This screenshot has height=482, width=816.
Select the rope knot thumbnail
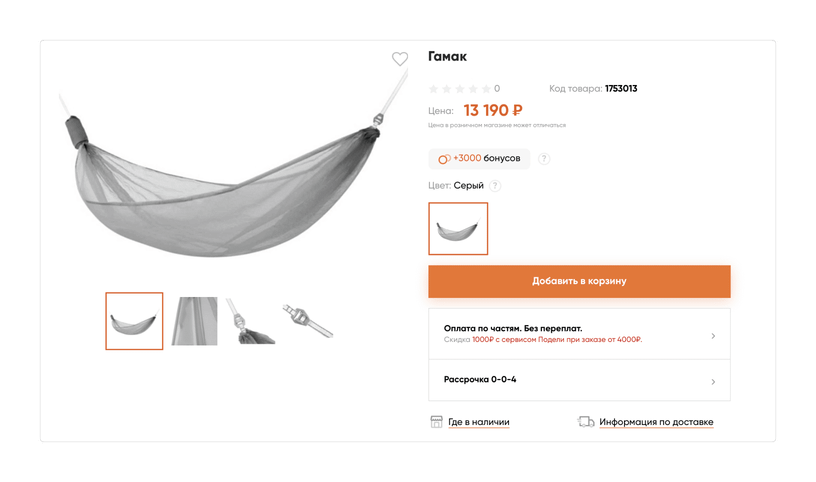pos(251,321)
